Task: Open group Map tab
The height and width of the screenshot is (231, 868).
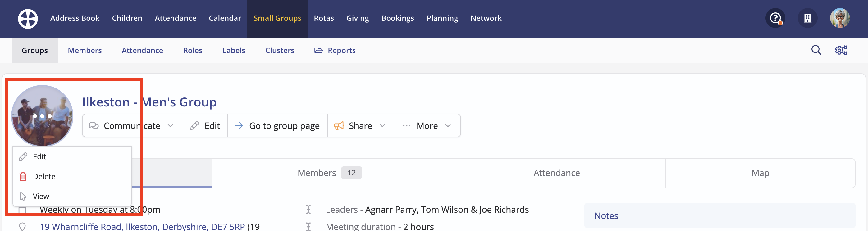Action: coord(760,173)
